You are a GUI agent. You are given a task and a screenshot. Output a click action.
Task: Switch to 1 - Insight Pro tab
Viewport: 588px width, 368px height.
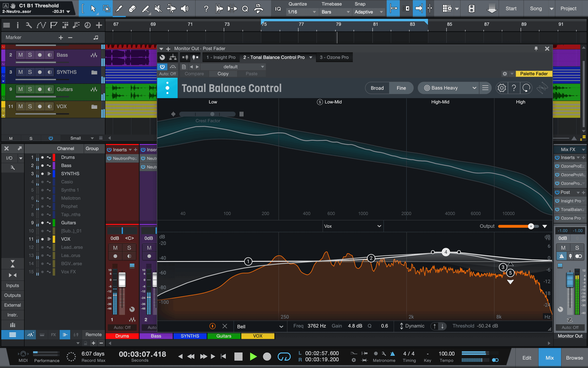click(221, 57)
